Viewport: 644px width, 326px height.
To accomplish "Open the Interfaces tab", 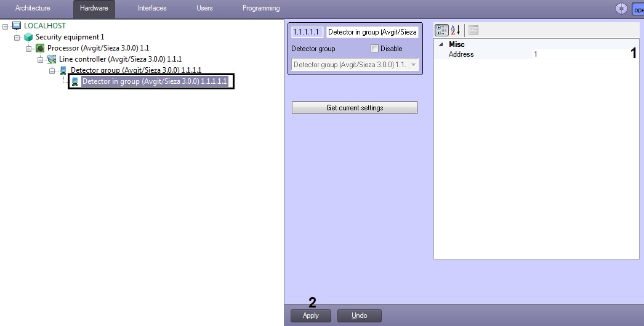I will (152, 8).
